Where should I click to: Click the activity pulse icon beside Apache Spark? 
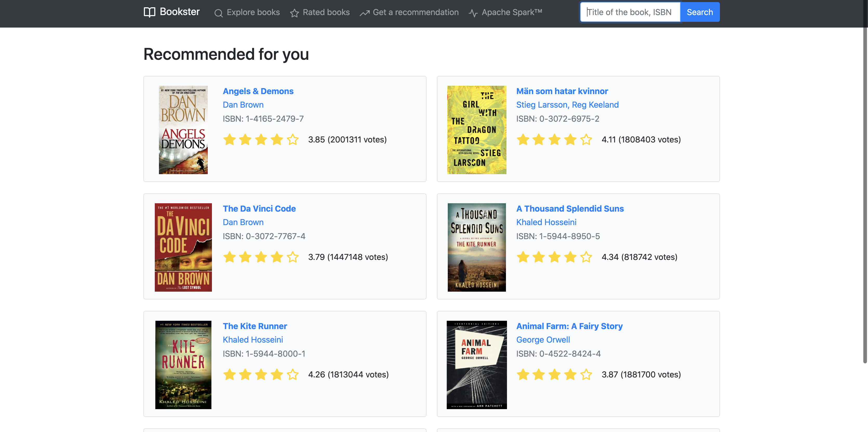coord(473,13)
